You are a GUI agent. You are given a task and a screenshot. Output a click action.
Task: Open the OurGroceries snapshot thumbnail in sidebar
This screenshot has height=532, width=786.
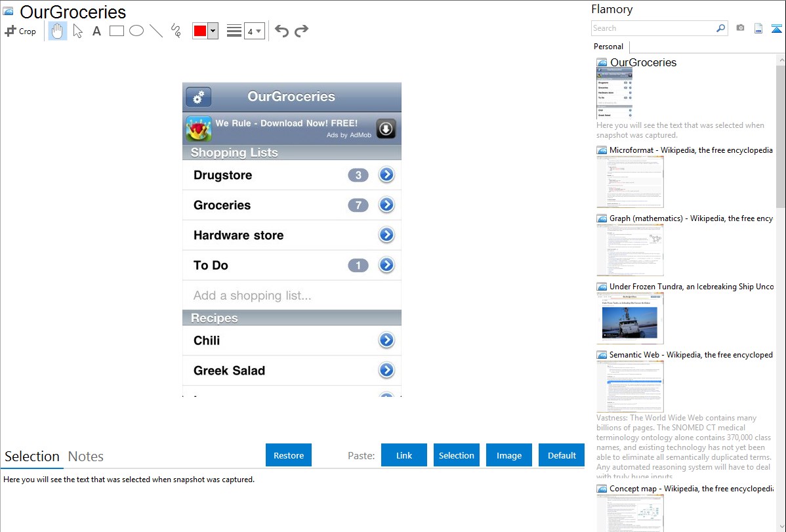614,93
